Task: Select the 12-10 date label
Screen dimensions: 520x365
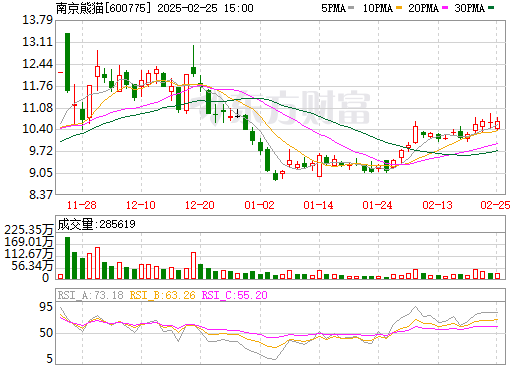Action: click(141, 205)
